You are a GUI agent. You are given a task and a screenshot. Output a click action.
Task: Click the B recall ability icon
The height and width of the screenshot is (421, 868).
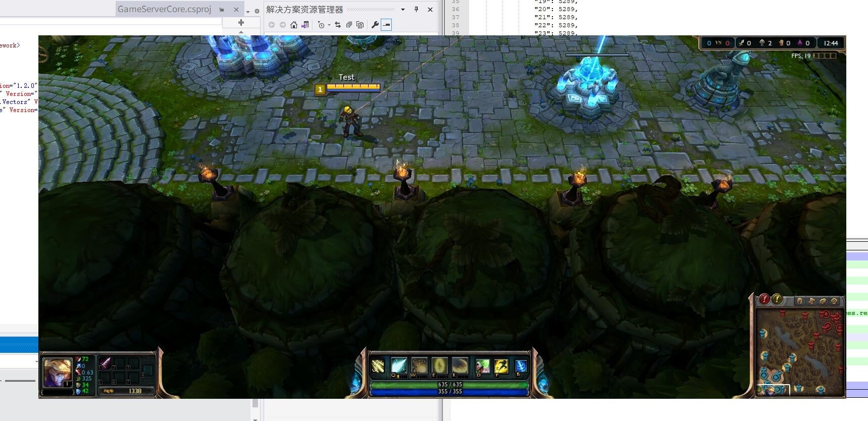[x=521, y=366]
